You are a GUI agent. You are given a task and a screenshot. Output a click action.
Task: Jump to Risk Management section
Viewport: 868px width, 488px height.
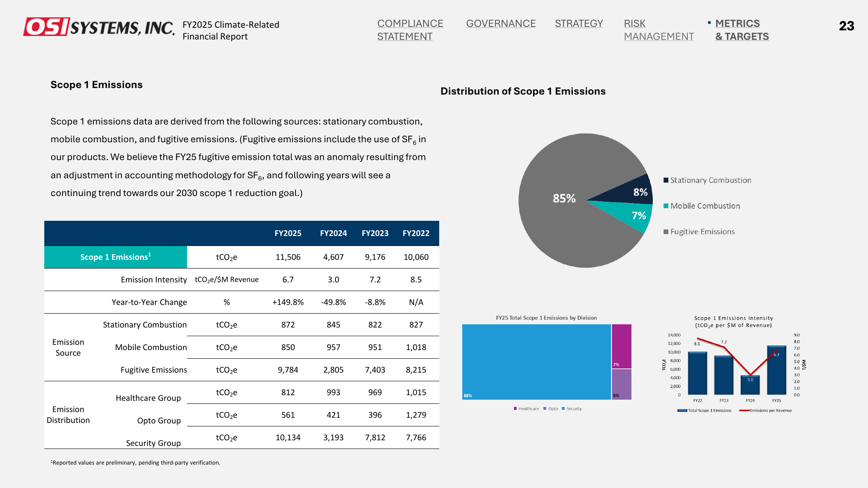(659, 30)
